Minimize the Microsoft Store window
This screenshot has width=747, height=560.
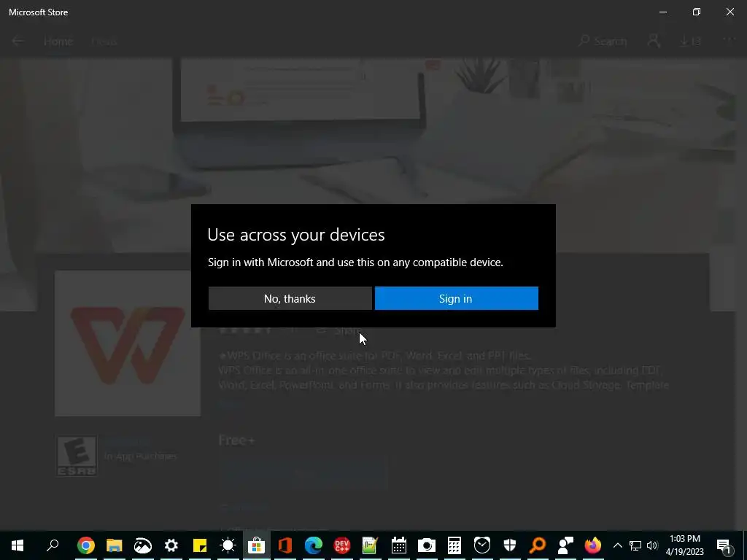coord(663,12)
